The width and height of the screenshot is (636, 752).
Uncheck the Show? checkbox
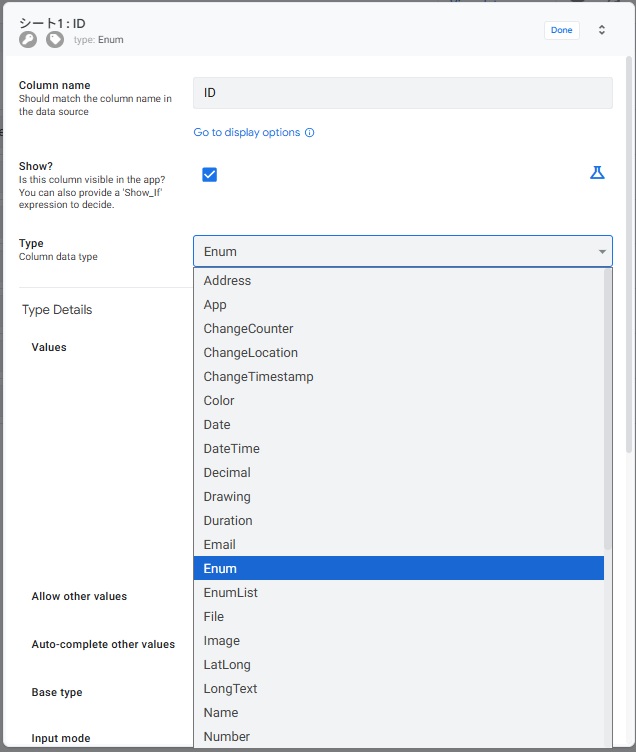[210, 175]
